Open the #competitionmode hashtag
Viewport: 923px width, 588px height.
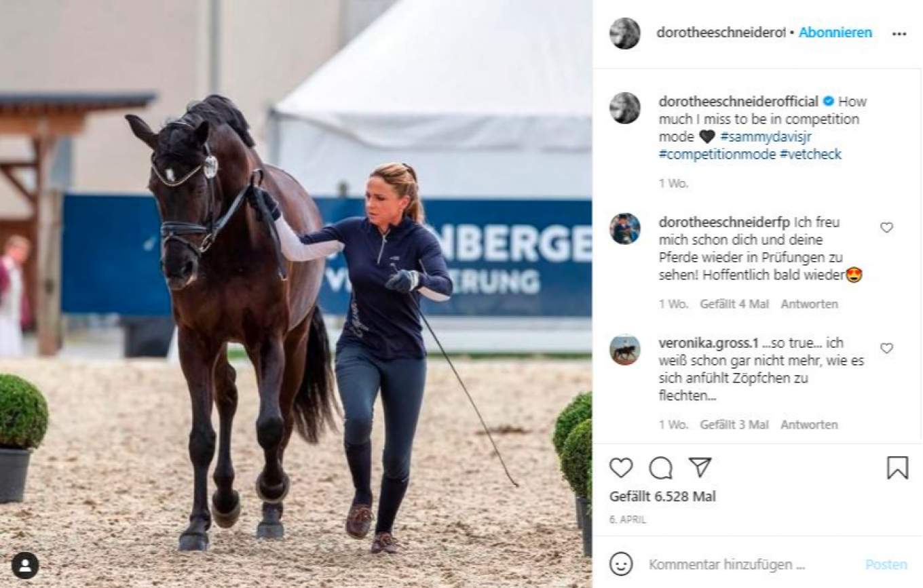click(717, 154)
